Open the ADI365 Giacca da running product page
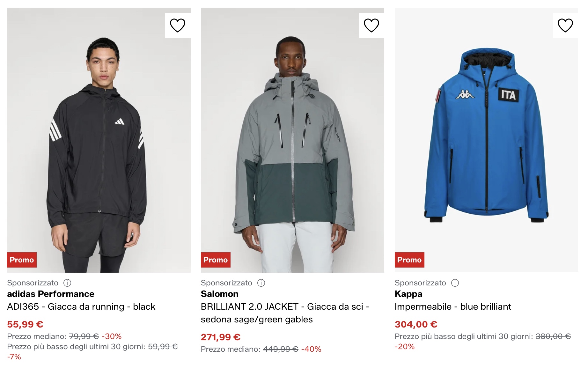This screenshot has width=588, height=368. click(81, 306)
